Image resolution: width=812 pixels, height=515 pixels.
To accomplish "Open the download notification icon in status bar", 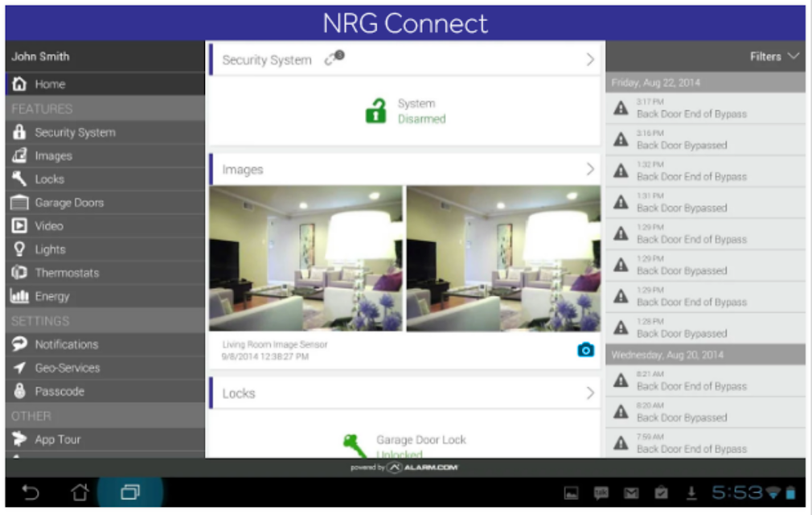I will (691, 492).
